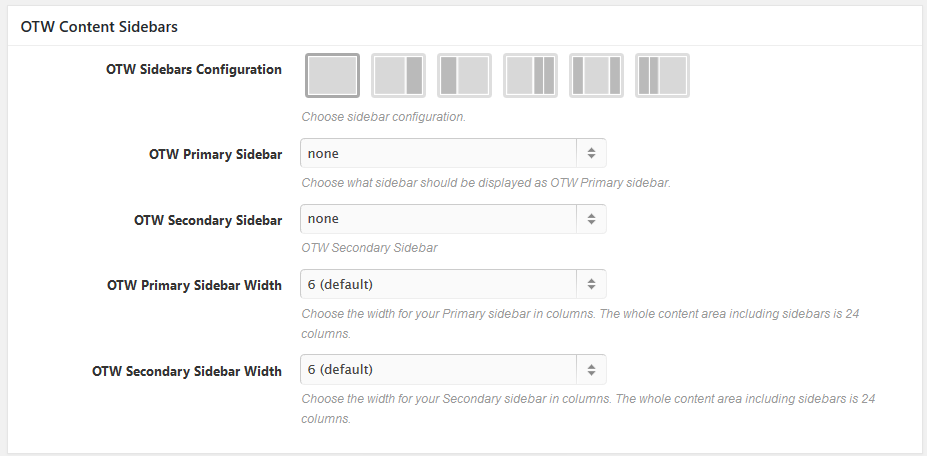This screenshot has height=456, width=927.
Task: Open the OTW Secondary Sidebar dropdown
Action: point(440,219)
